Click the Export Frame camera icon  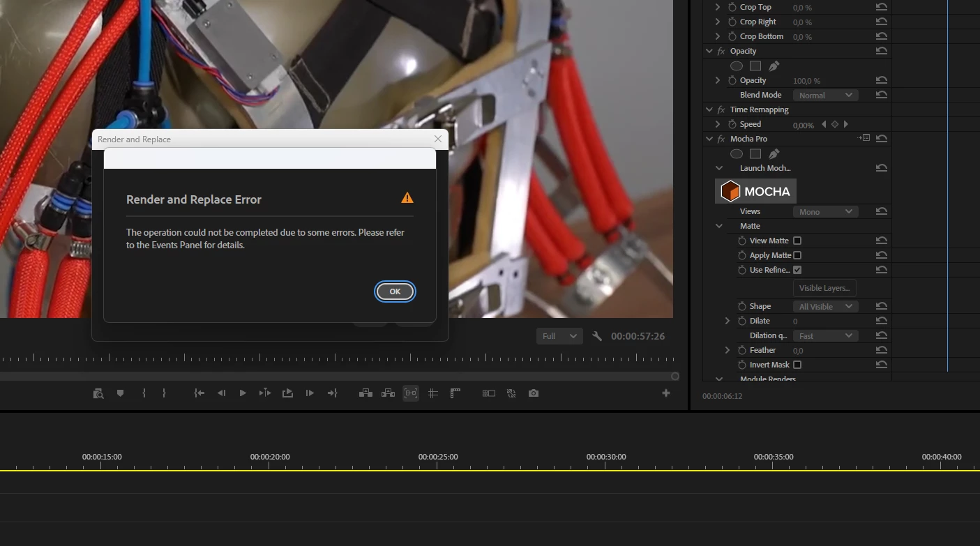click(534, 393)
